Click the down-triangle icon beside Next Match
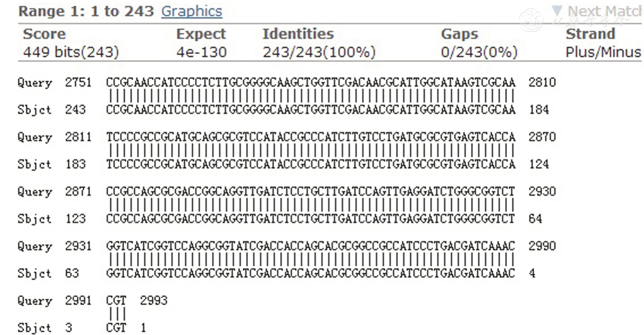The width and height of the screenshot is (644, 335). coord(557,11)
